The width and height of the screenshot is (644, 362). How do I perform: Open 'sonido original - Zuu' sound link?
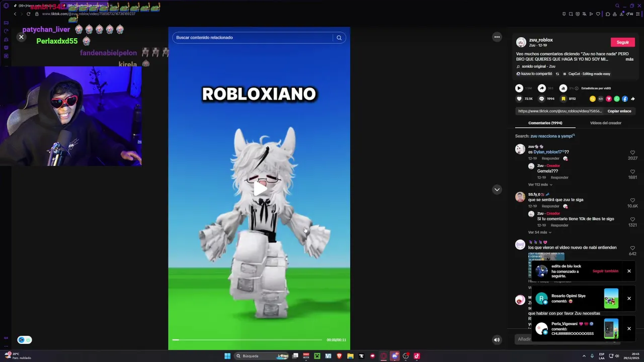pyautogui.click(x=538, y=66)
